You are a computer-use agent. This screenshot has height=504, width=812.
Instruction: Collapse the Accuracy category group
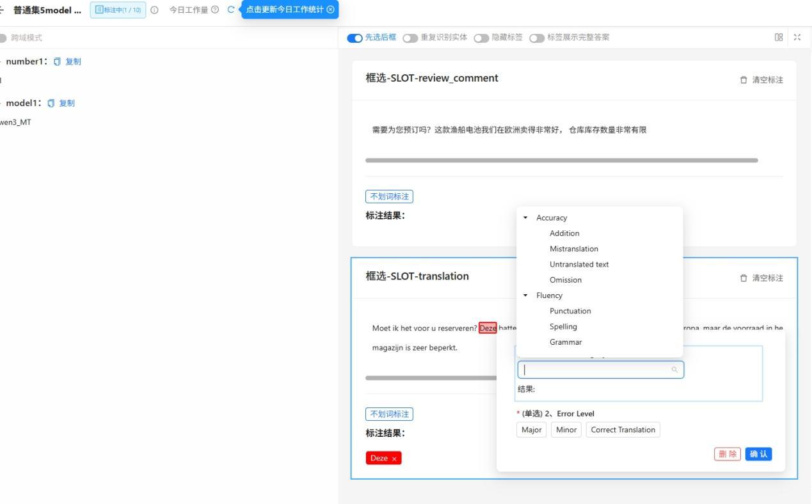point(525,218)
